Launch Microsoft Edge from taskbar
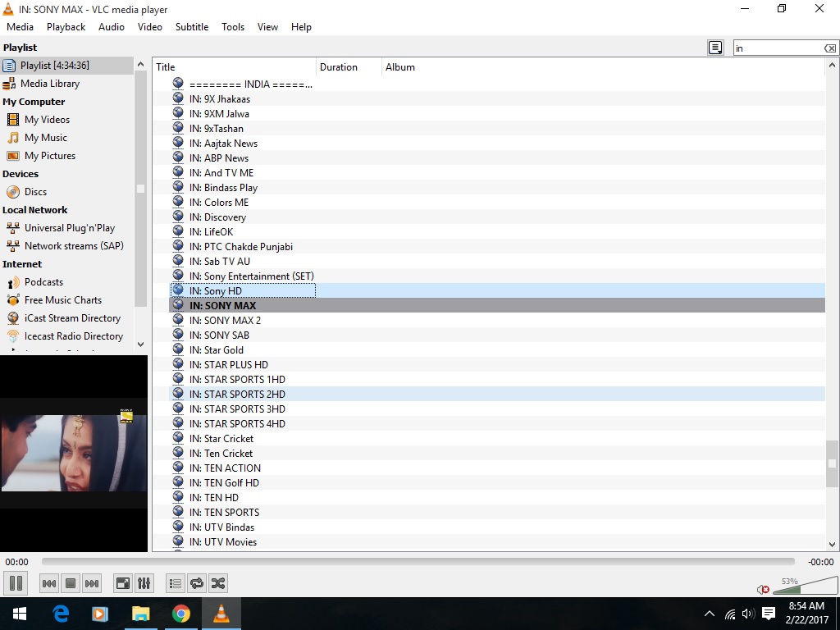The width and height of the screenshot is (840, 630). tap(61, 614)
